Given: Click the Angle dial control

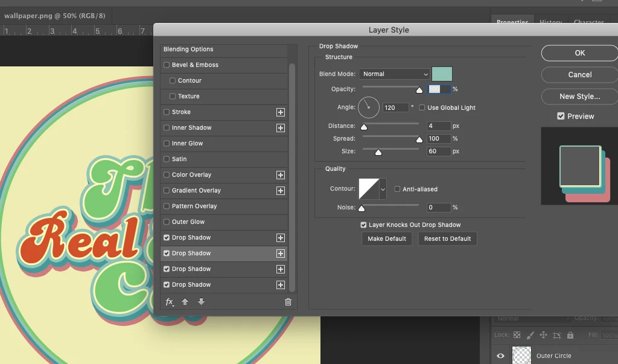Looking at the screenshot, I should point(369,107).
